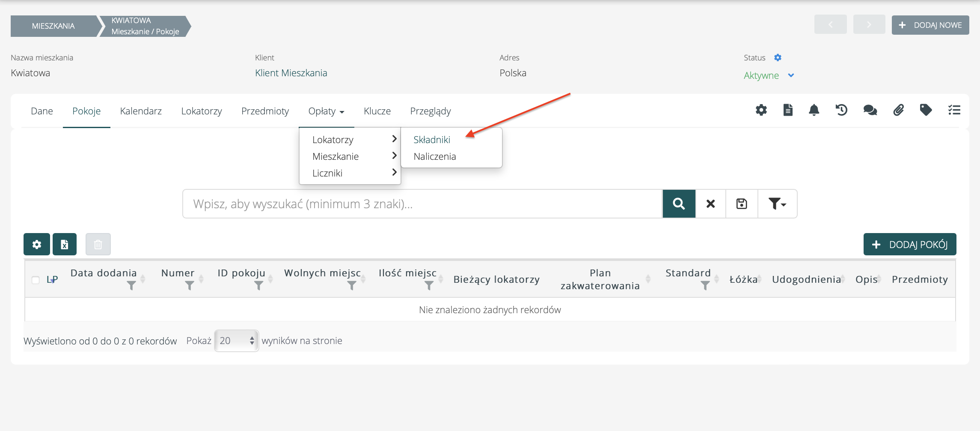This screenshot has width=980, height=431.
Task: Open the Klient Mieszkania link
Action: [x=291, y=73]
